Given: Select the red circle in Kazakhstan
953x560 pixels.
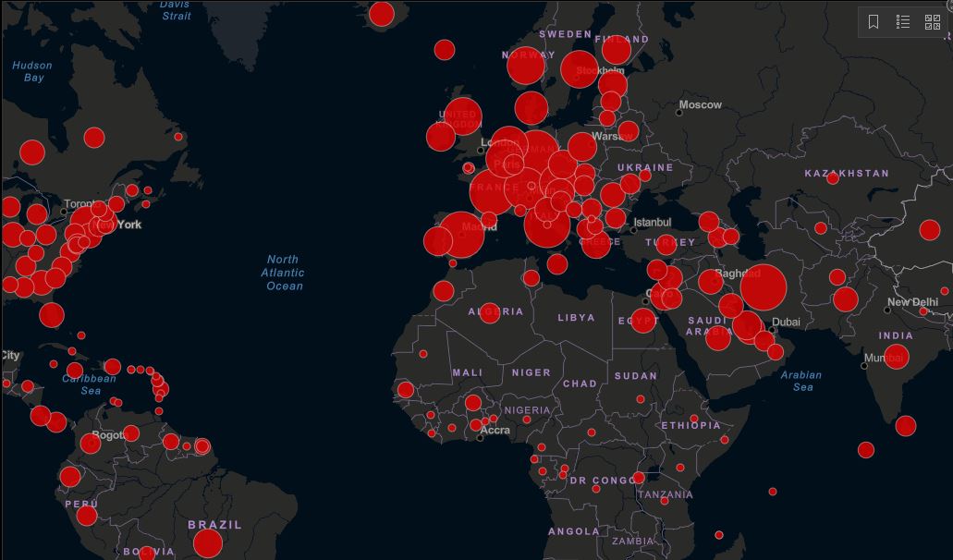Looking at the screenshot, I should pyautogui.click(x=833, y=178).
